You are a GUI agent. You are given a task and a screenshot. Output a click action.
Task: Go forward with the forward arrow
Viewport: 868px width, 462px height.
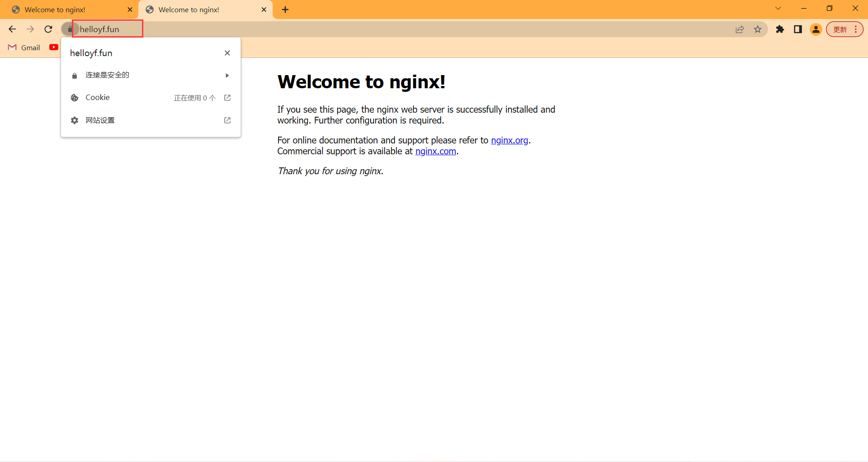pos(30,29)
